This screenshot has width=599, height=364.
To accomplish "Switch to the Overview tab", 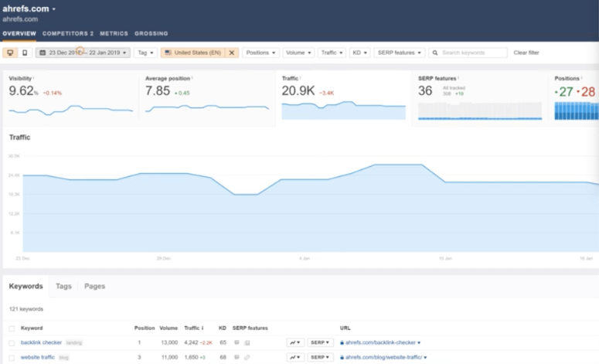I will coord(19,33).
